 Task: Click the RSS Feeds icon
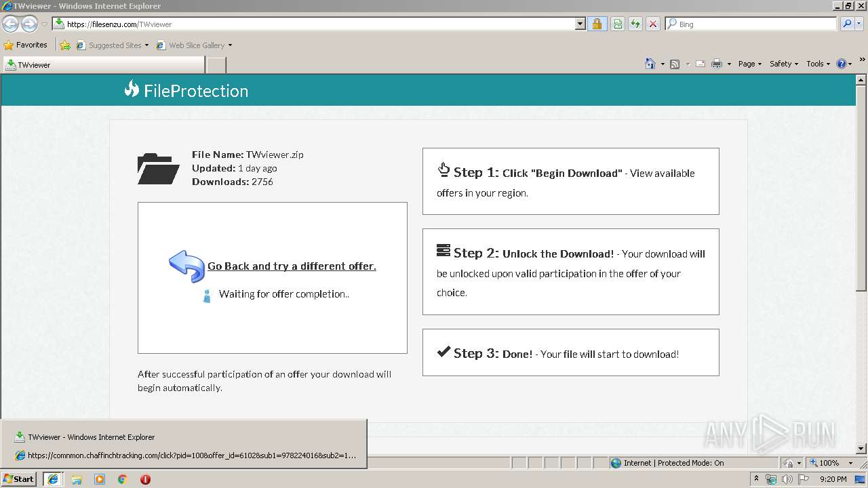(x=675, y=64)
